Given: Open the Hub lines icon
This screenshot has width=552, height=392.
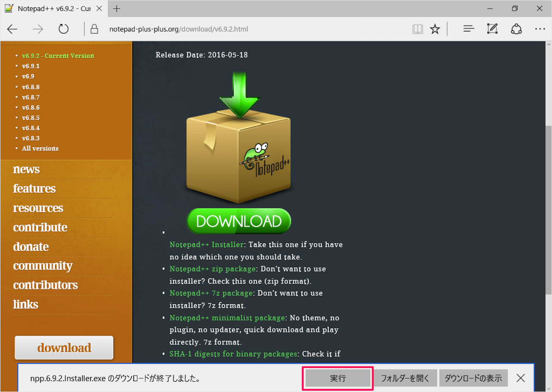Looking at the screenshot, I should click(x=469, y=29).
